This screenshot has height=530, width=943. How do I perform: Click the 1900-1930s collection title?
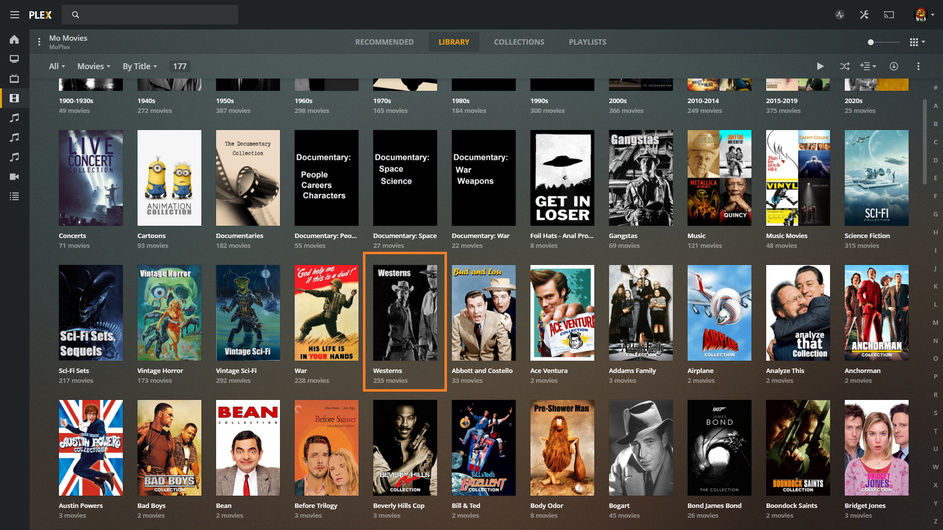click(76, 101)
